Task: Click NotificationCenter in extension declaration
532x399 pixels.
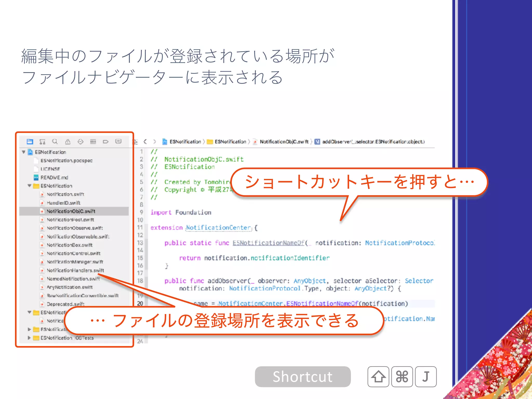Action: 219,228
